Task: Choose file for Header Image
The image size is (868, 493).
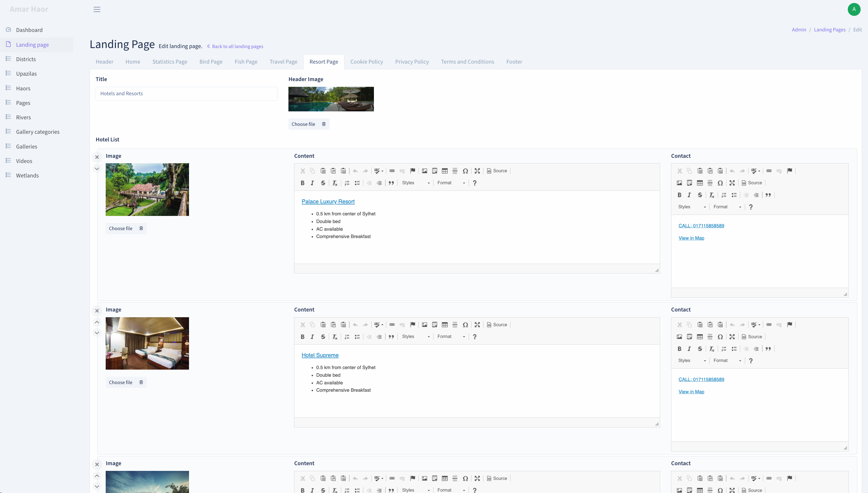Action: click(303, 124)
